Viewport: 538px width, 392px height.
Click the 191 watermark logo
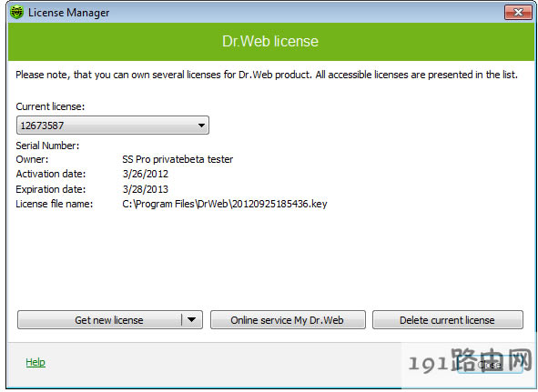click(x=470, y=361)
